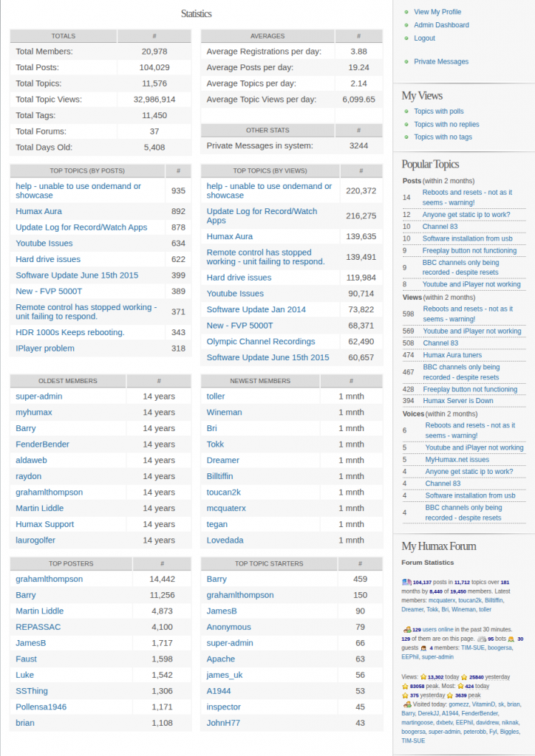Screen dimensions: 535x756
Task: Click the star icon before 83058 peak
Action: (405, 686)
